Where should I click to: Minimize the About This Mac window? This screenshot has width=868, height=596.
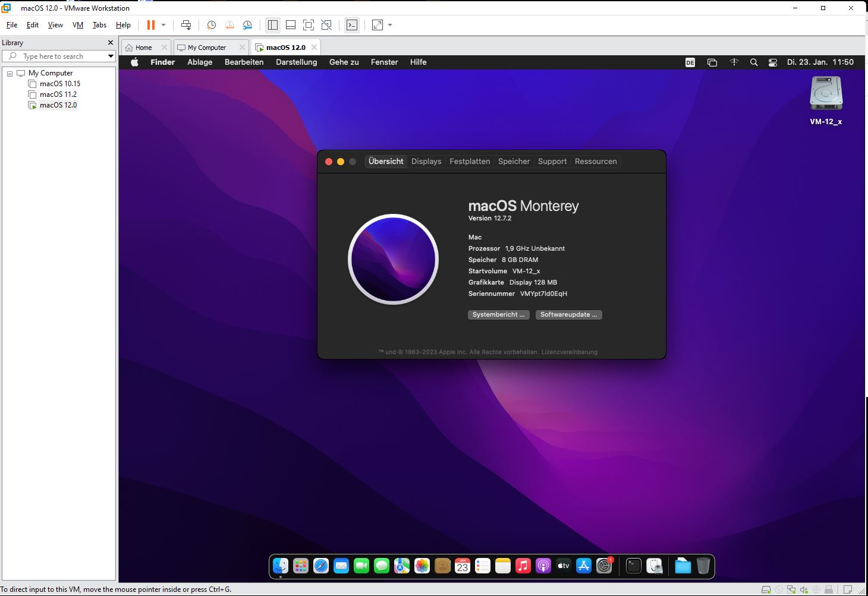pos(341,162)
